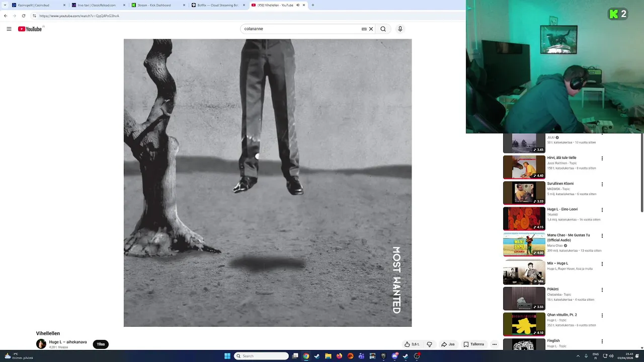Image resolution: width=644 pixels, height=362 pixels.
Task: Start voice search with microphone
Action: tap(400, 29)
